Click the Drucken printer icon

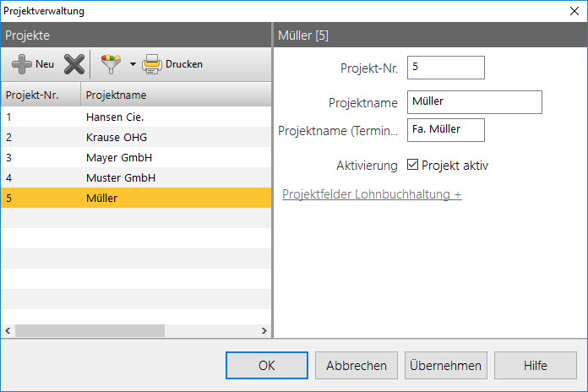click(152, 64)
